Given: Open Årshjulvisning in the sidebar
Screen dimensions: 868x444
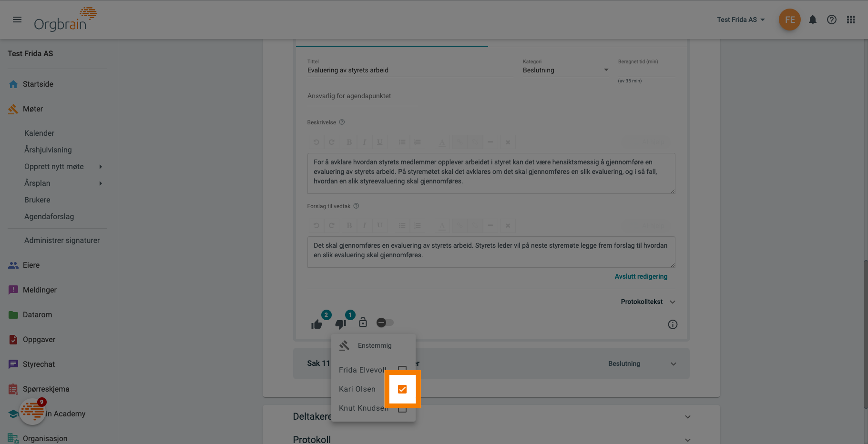Looking at the screenshot, I should point(48,150).
